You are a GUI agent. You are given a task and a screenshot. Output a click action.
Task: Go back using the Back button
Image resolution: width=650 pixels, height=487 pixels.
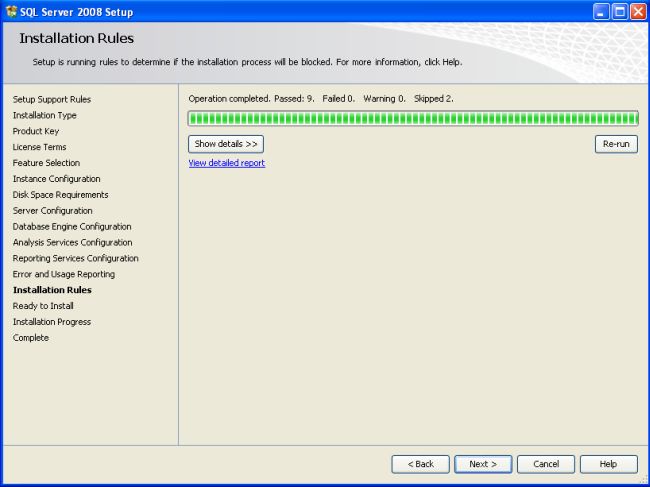420,464
